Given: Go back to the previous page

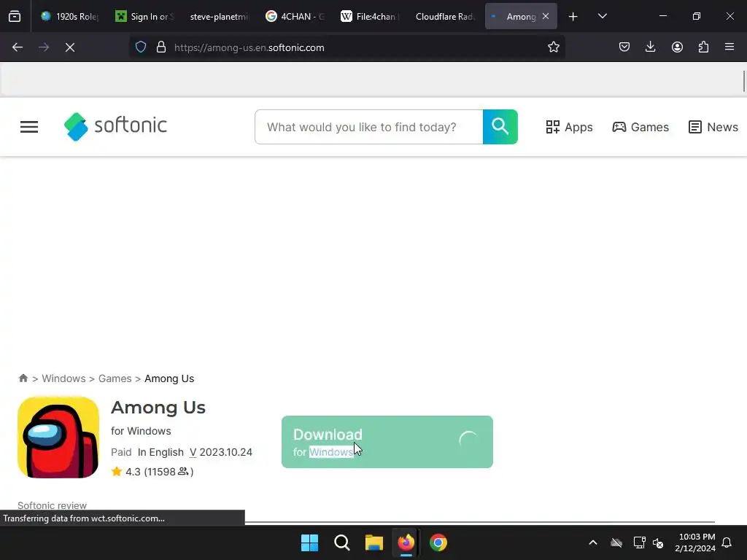Looking at the screenshot, I should coord(18,47).
